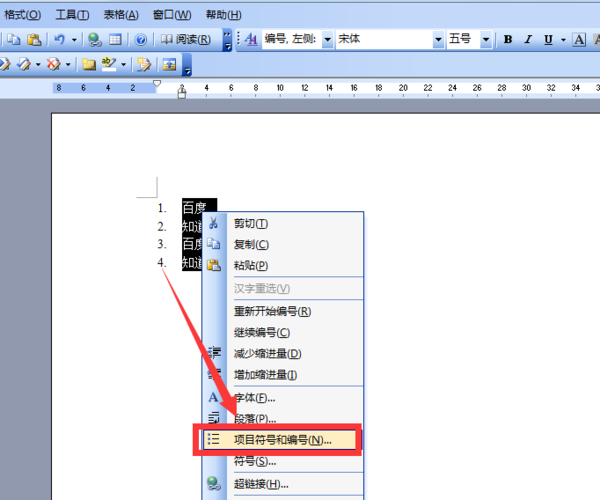This screenshot has width=600, height=500.
Task: Expand the style dropdown showing 编号, 左侧
Action: (x=328, y=39)
